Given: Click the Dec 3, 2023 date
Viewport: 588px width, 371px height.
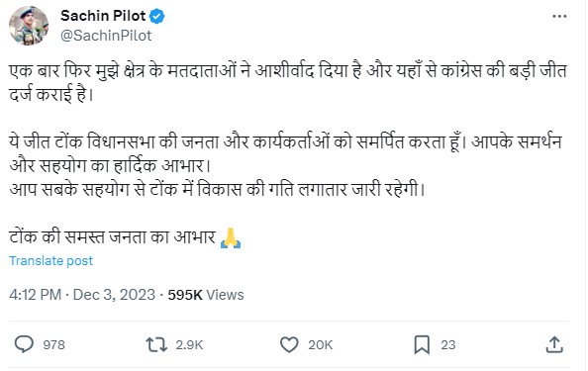Looking at the screenshot, I should 114,295.
